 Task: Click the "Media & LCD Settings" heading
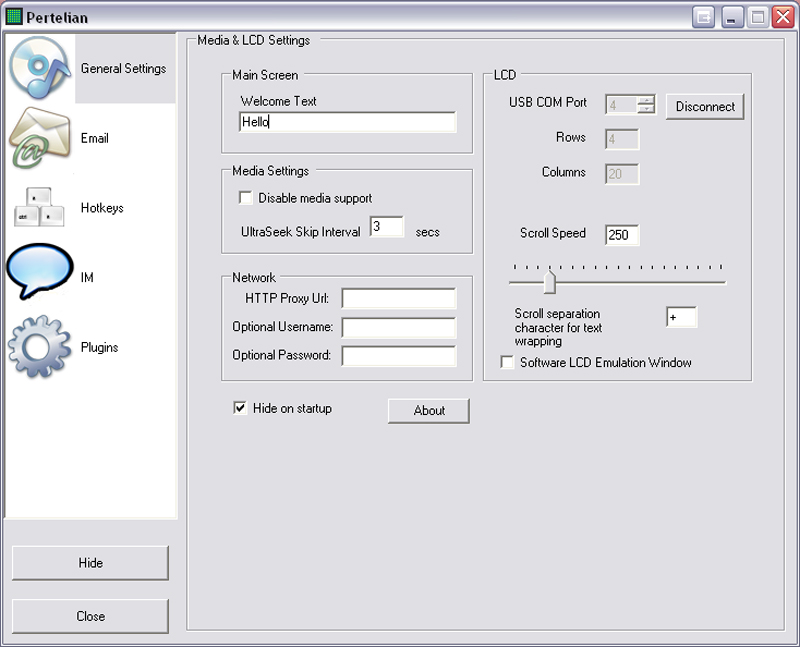254,40
